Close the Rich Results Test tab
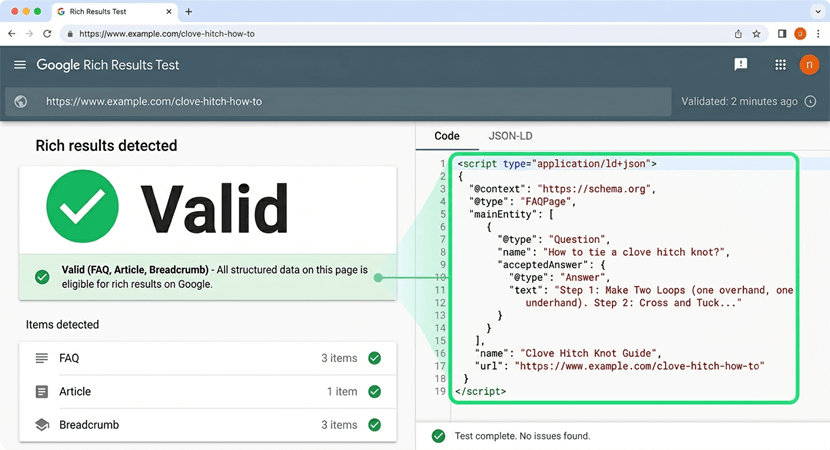 tap(169, 11)
